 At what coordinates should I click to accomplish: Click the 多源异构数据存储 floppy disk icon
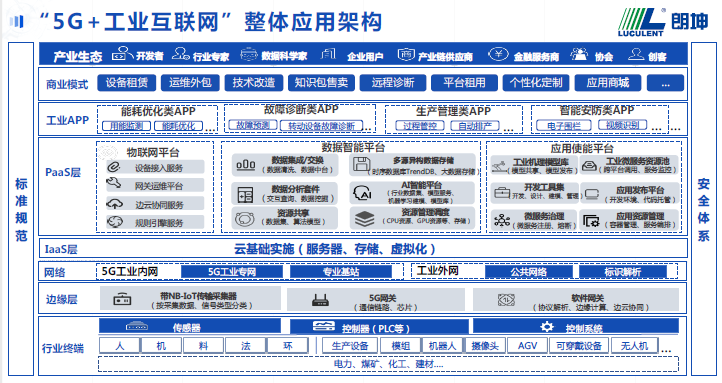361,165
